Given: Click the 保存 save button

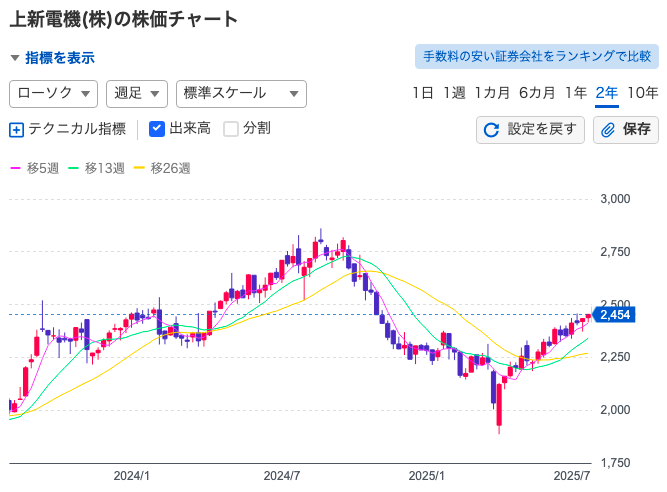Looking at the screenshot, I should coord(626,130).
